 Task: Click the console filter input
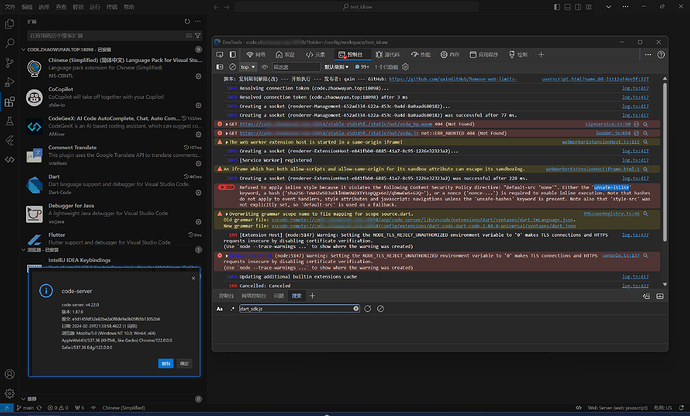(296, 67)
